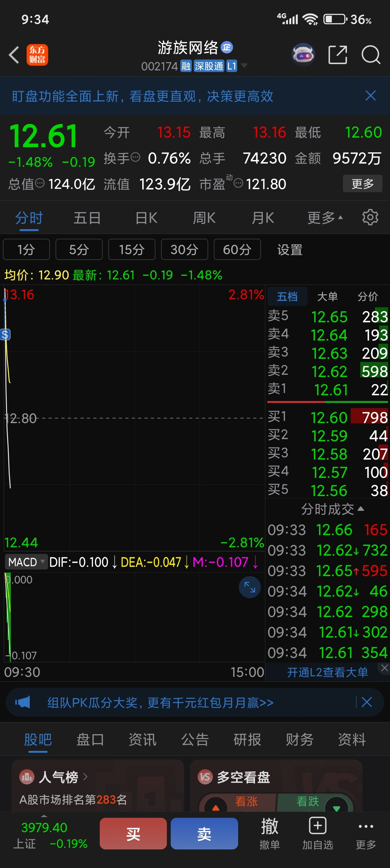Switch to 资讯 tab
The image size is (390, 868).
point(142,740)
